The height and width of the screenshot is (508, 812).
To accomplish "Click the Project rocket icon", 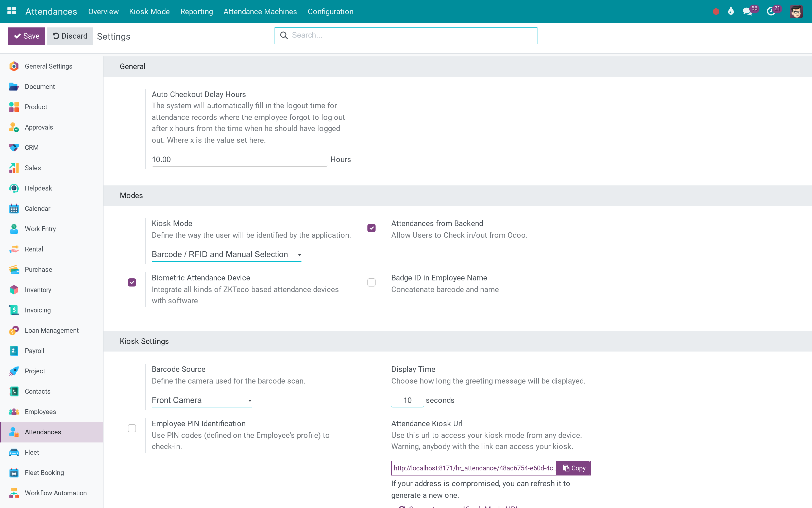I will [14, 371].
